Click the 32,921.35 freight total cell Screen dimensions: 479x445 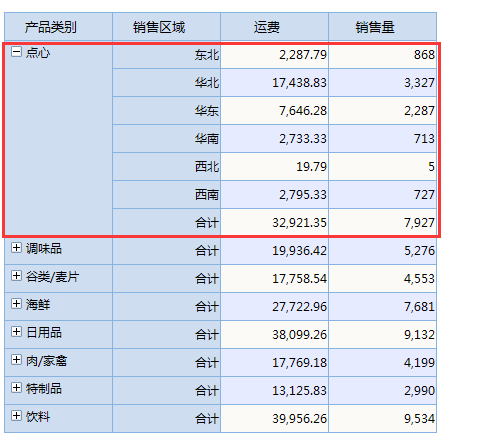[274, 223]
